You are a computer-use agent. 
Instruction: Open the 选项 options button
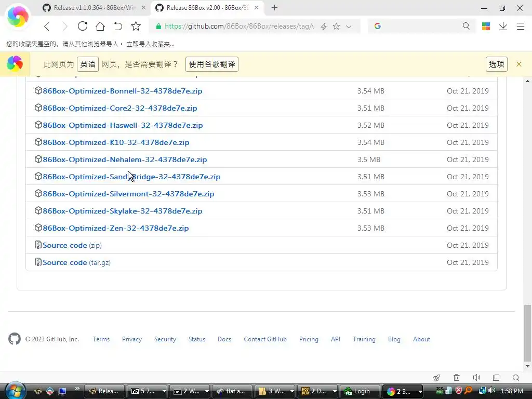pyautogui.click(x=496, y=64)
